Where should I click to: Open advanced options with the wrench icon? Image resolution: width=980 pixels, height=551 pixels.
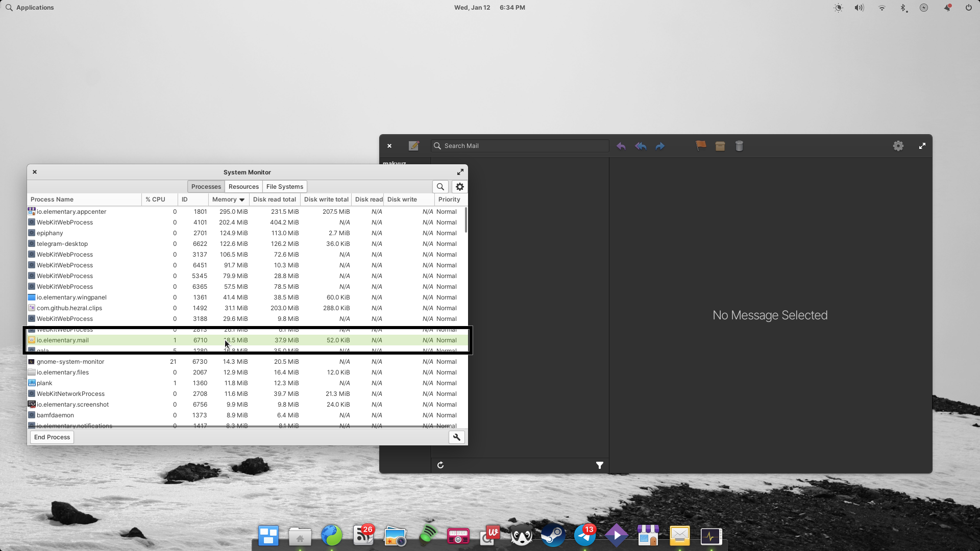(456, 437)
